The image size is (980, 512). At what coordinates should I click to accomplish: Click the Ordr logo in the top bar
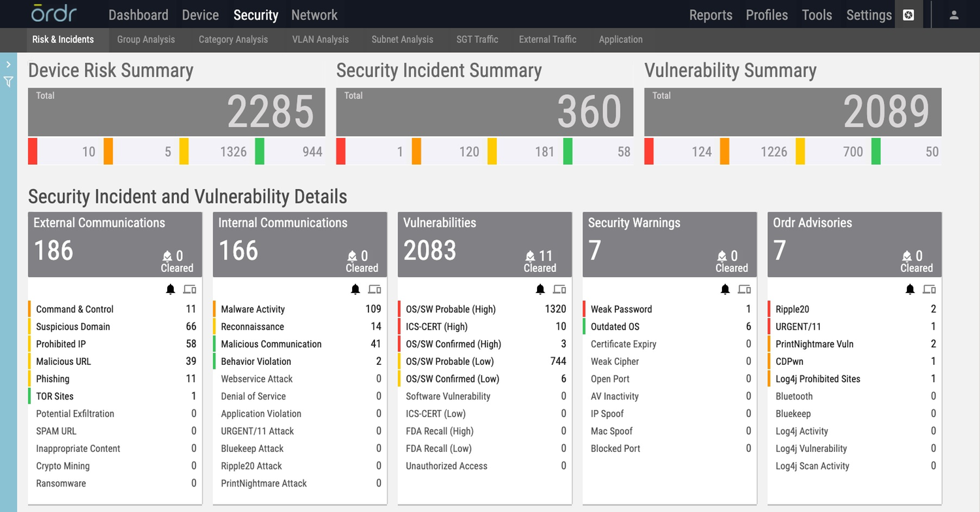pos(54,13)
